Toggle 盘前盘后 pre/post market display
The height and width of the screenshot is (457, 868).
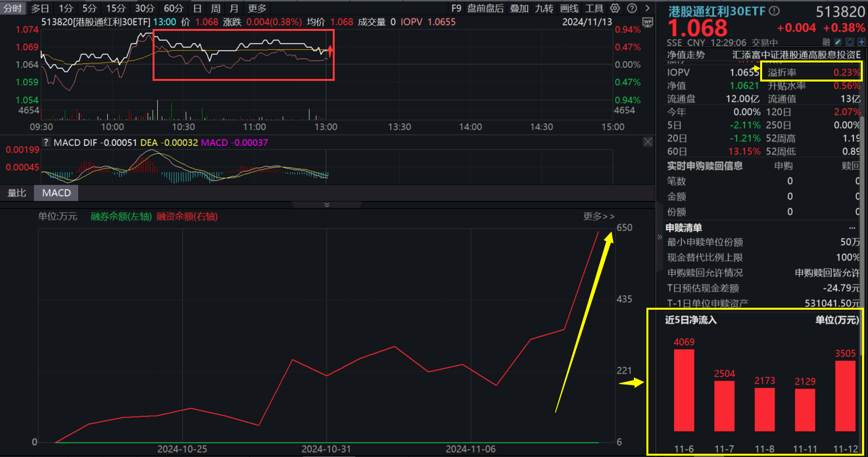(x=485, y=8)
